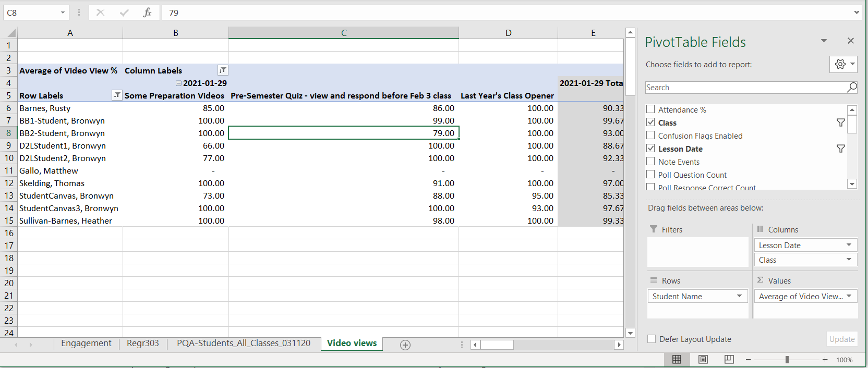Enable the Attendance % field checkbox
Viewport: 868px width, 368px height.
[650, 109]
